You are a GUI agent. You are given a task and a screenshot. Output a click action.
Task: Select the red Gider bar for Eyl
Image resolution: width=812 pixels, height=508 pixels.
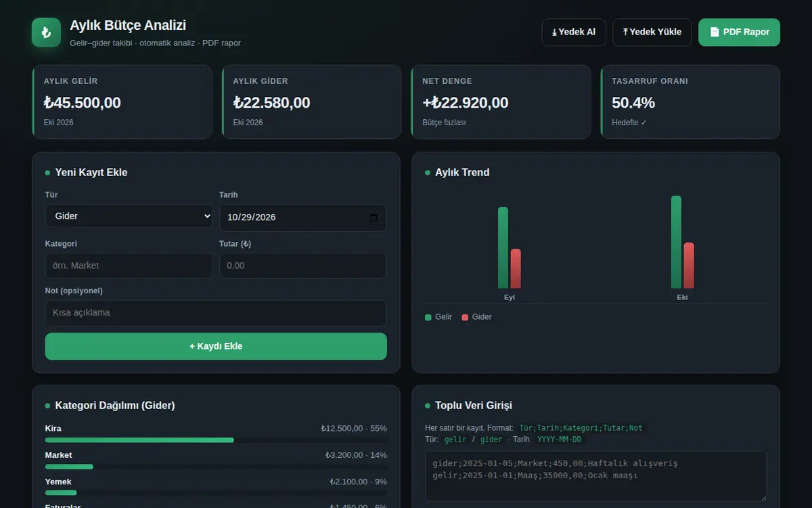pos(516,269)
